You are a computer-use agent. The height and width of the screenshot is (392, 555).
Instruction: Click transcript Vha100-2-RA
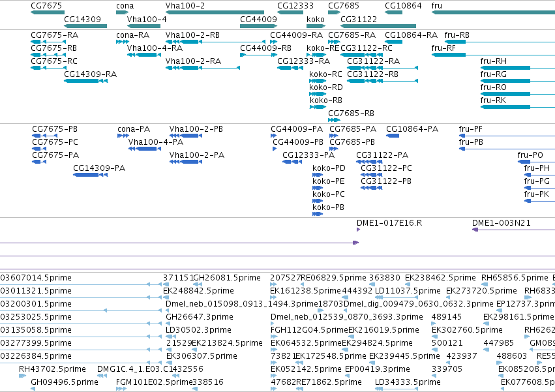pyautogui.click(x=193, y=61)
